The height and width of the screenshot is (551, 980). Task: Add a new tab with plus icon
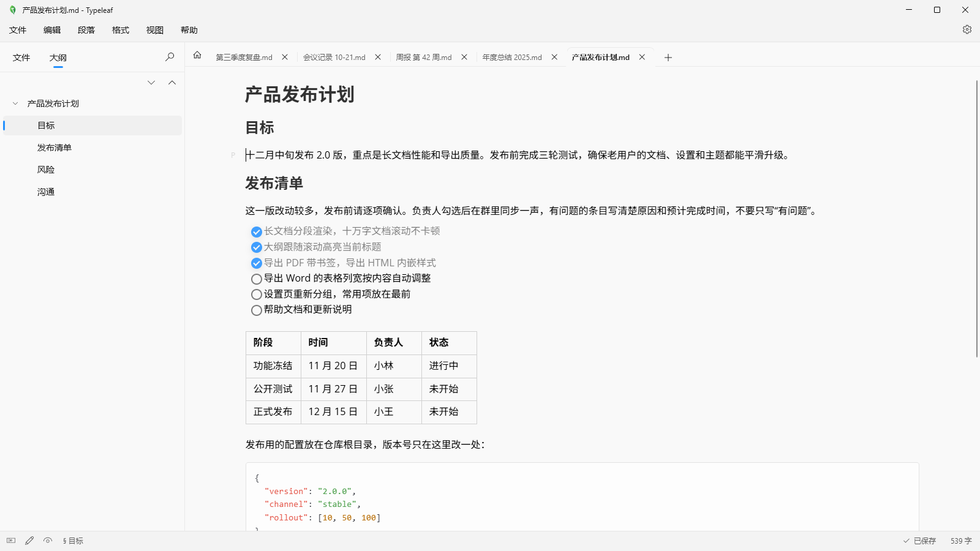[x=668, y=58]
